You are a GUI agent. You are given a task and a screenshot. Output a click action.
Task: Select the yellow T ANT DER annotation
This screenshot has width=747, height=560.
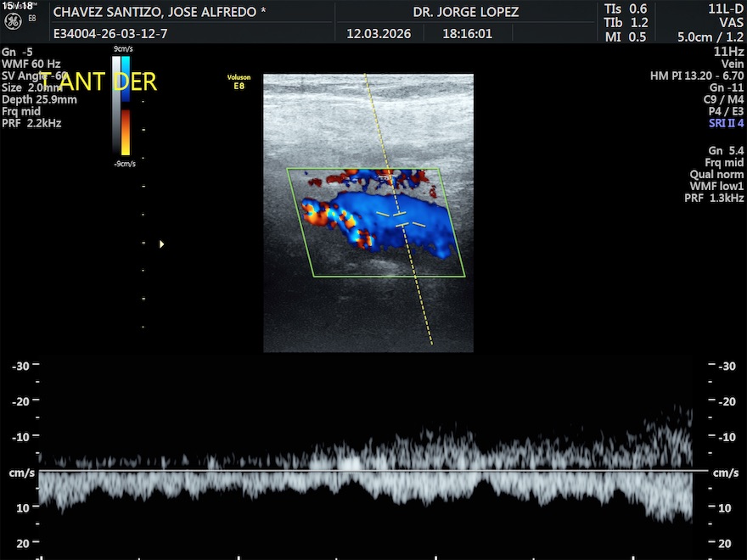(x=98, y=82)
